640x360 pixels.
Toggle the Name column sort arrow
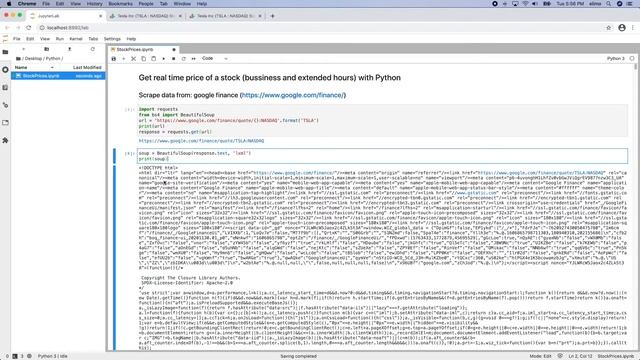click(52, 67)
